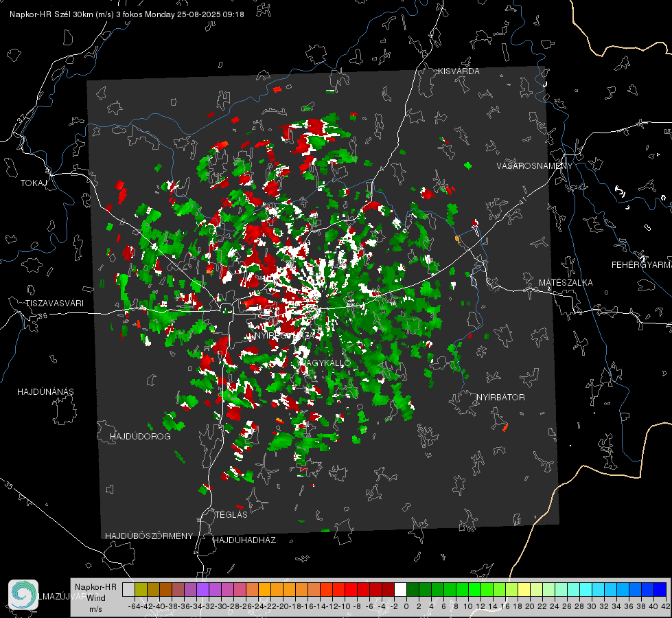672x618 pixels.
Task: Click road number 36 near Tiszavasvári
Action: coord(43,316)
